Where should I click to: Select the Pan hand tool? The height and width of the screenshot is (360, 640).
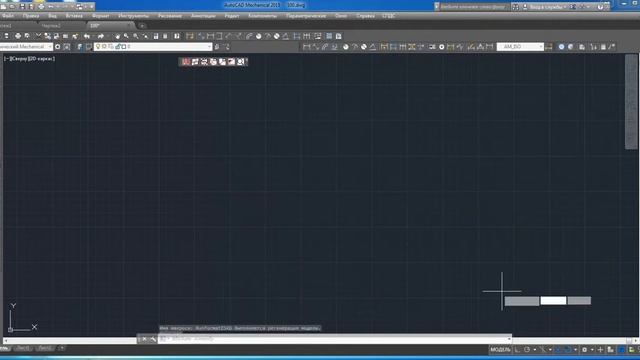pyautogui.click(x=118, y=36)
